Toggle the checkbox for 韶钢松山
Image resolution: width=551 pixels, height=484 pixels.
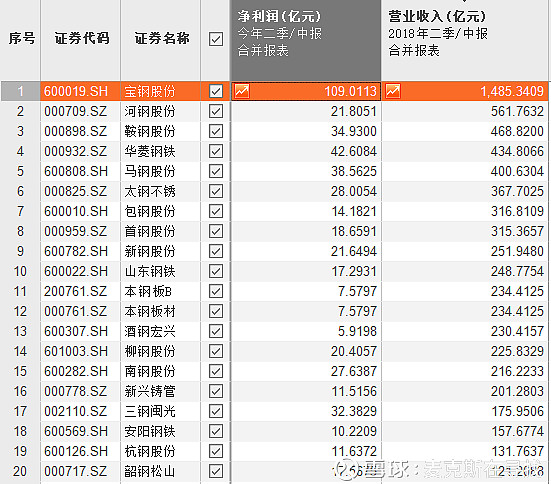[216, 471]
